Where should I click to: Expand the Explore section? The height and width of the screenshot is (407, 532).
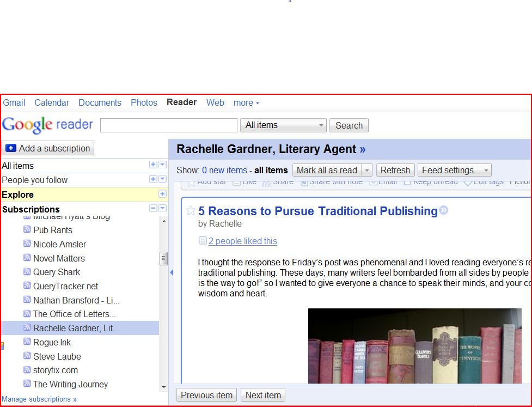pos(162,194)
